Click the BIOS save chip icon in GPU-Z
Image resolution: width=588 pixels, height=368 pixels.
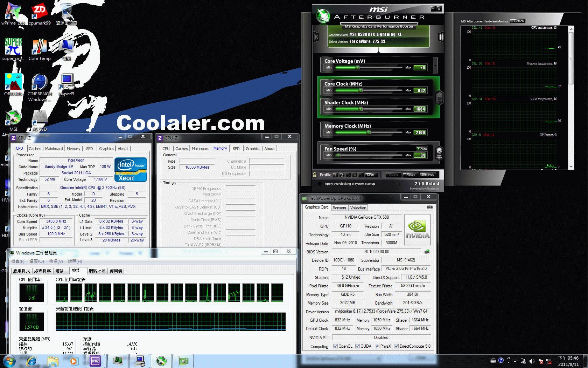point(427,252)
